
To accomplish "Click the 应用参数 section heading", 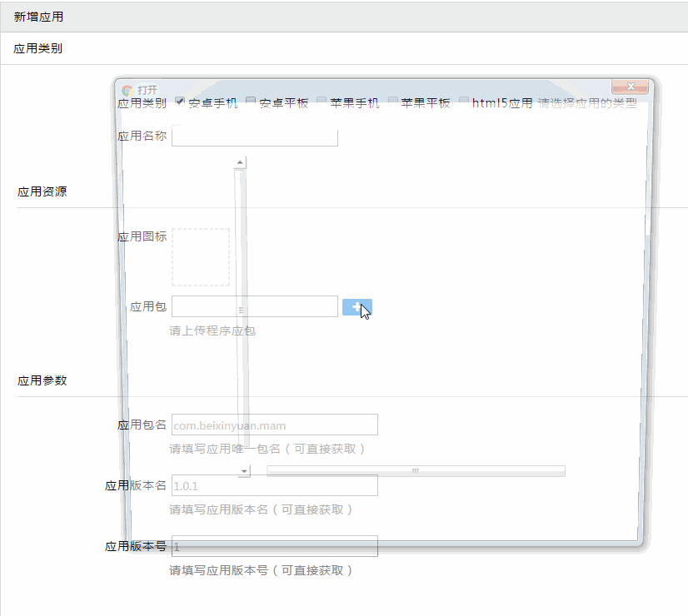I will 37,380.
